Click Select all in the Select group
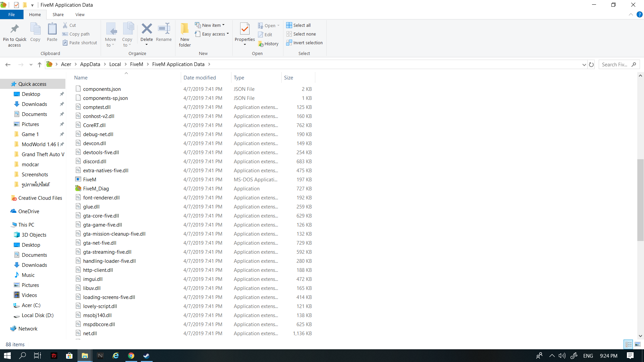644x362 pixels. pos(299,25)
